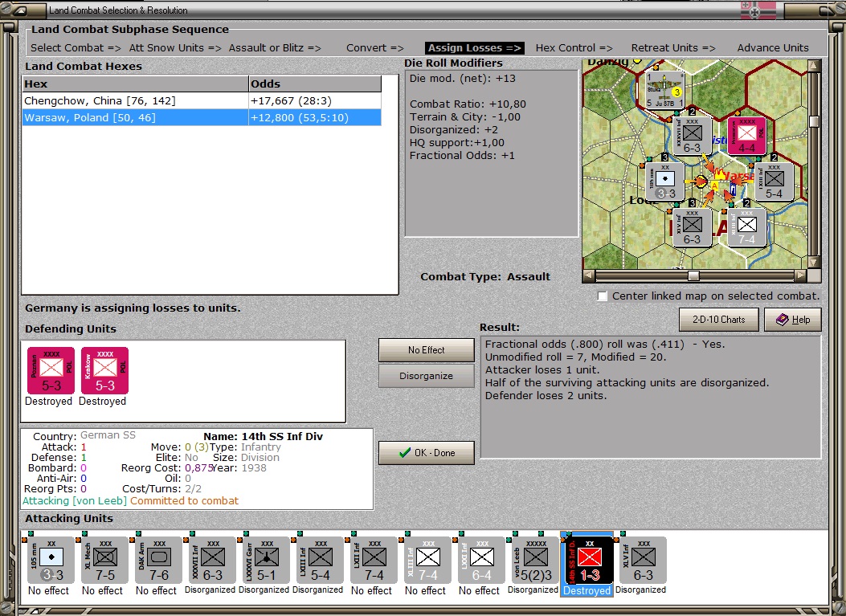The width and height of the screenshot is (846, 616).
Task: Click the map horizontal scrollbar thumb
Action: coord(693,275)
